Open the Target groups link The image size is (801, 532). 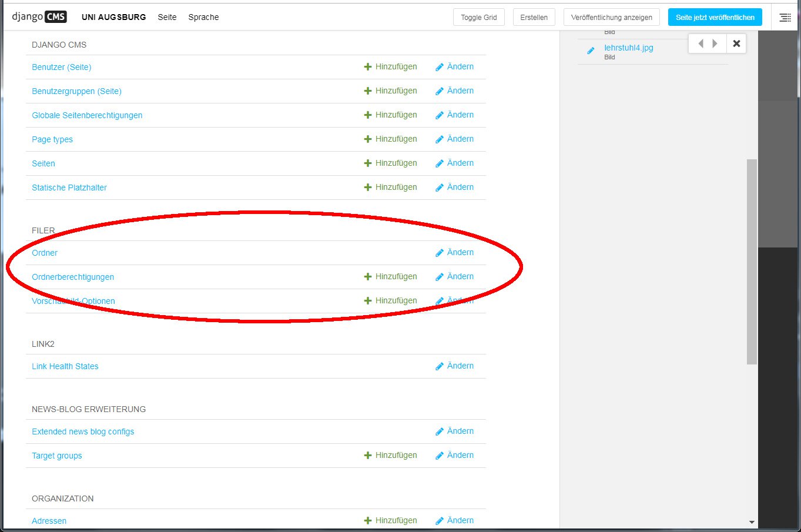coord(57,456)
